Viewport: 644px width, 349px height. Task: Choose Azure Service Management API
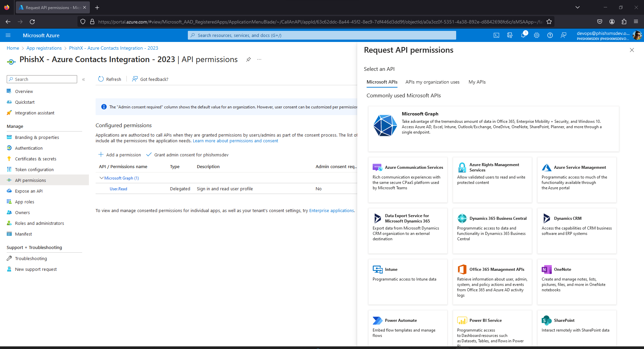click(577, 180)
